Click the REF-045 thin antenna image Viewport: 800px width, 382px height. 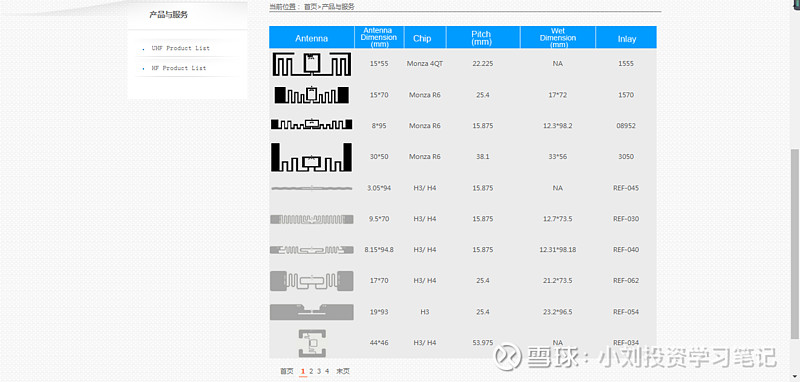point(311,188)
